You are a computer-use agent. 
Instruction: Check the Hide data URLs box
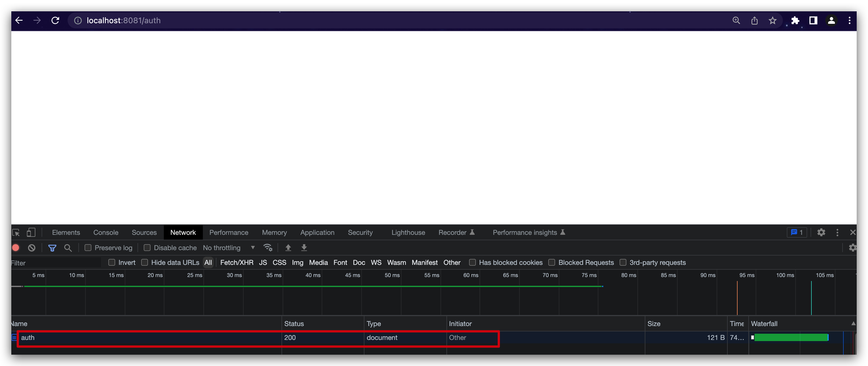pos(145,262)
